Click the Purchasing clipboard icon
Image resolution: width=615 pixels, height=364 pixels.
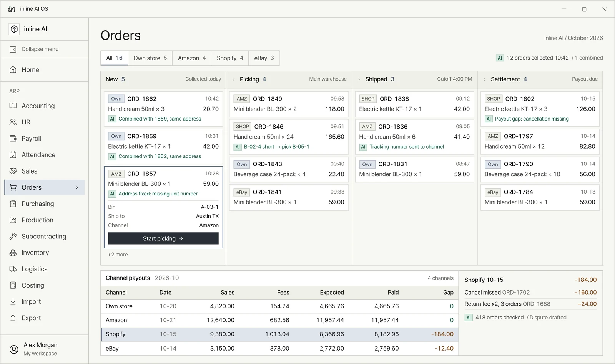13,204
